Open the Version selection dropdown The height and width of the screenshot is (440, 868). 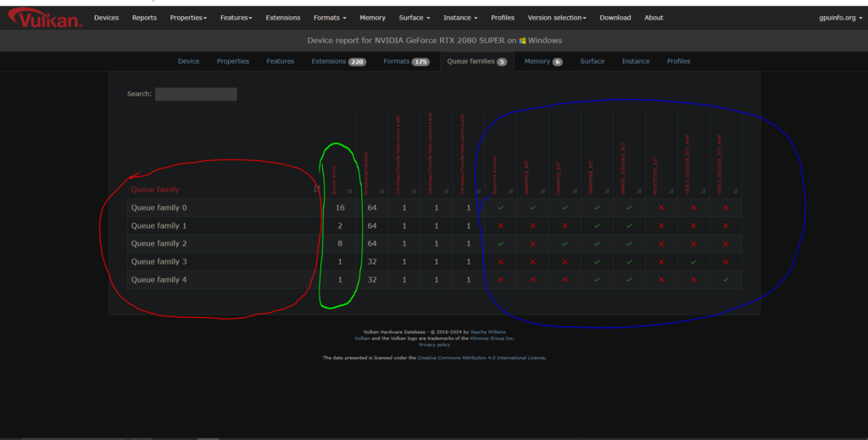[x=557, y=18]
